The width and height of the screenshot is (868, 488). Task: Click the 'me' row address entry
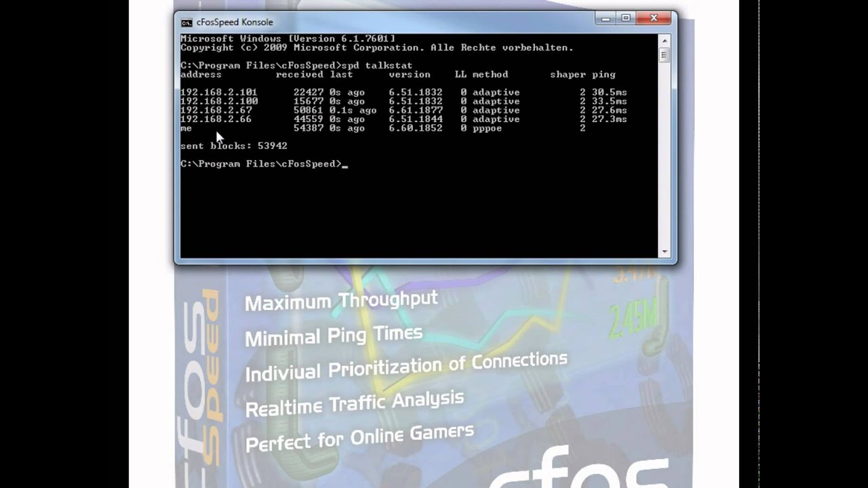click(x=186, y=127)
